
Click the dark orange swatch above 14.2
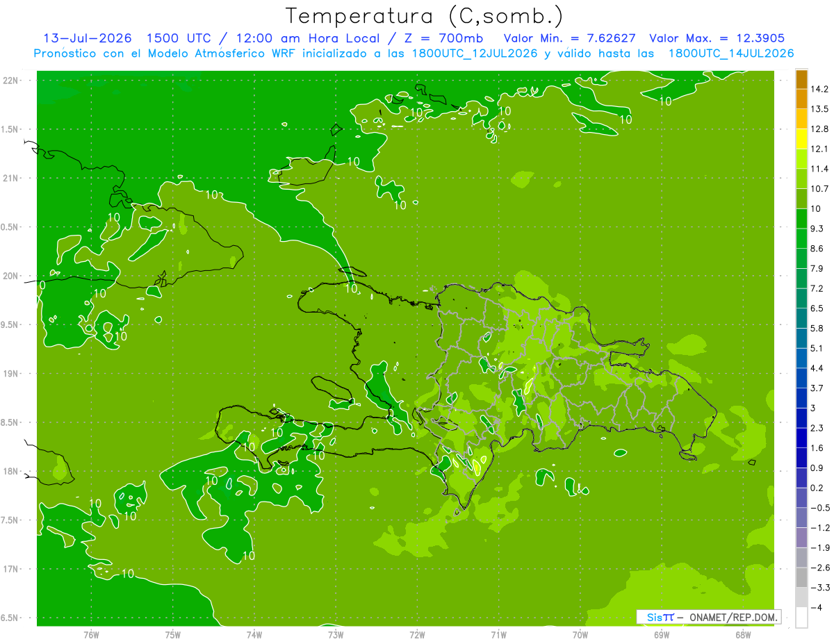(801, 79)
